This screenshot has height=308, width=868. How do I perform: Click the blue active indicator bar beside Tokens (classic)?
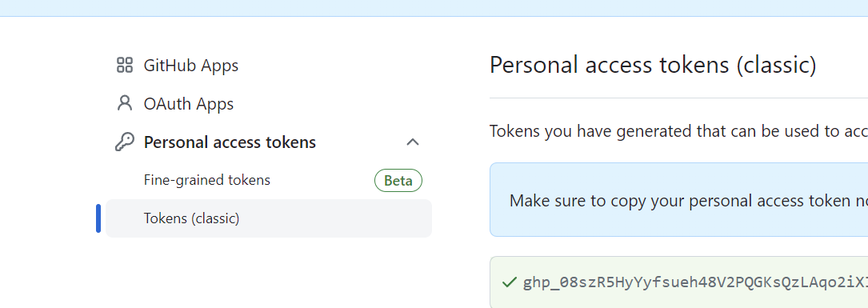click(x=98, y=218)
